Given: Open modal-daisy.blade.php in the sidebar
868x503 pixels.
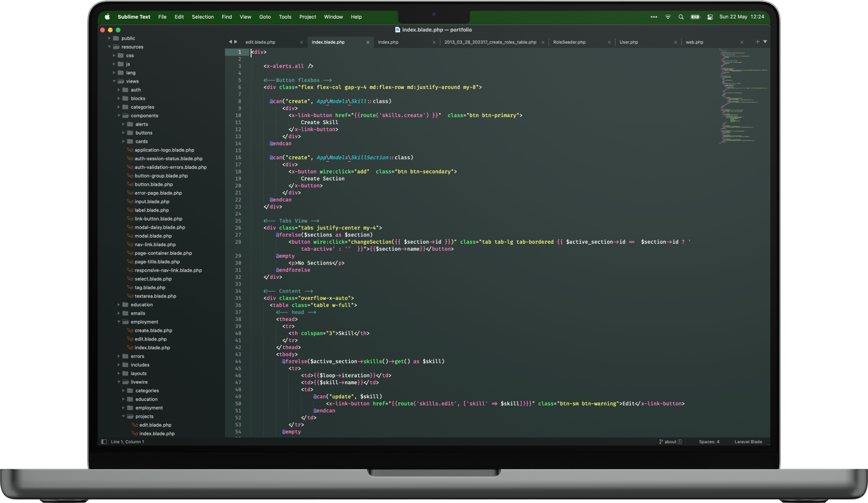Looking at the screenshot, I should click(160, 227).
